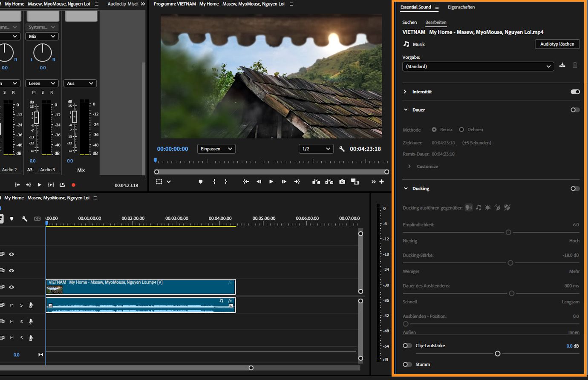Viewport: 588px width, 380px height.
Task: Take a snapshot with the Export Frame camera icon
Action: point(342,181)
